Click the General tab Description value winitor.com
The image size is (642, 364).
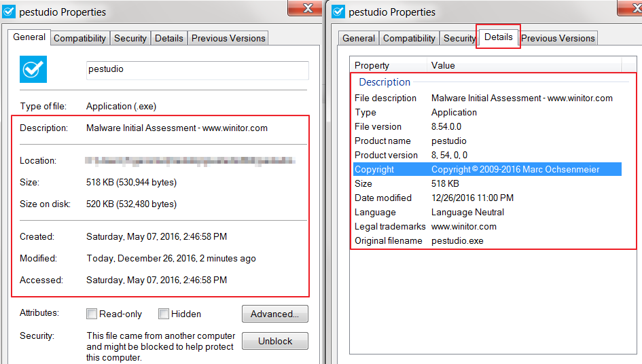tap(177, 128)
